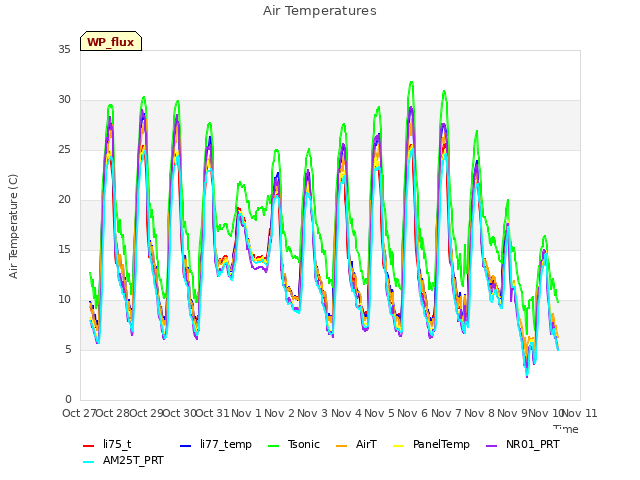Click the Nov 7 x-axis tick label
This screenshot has height=480, width=640.
coord(446,413)
